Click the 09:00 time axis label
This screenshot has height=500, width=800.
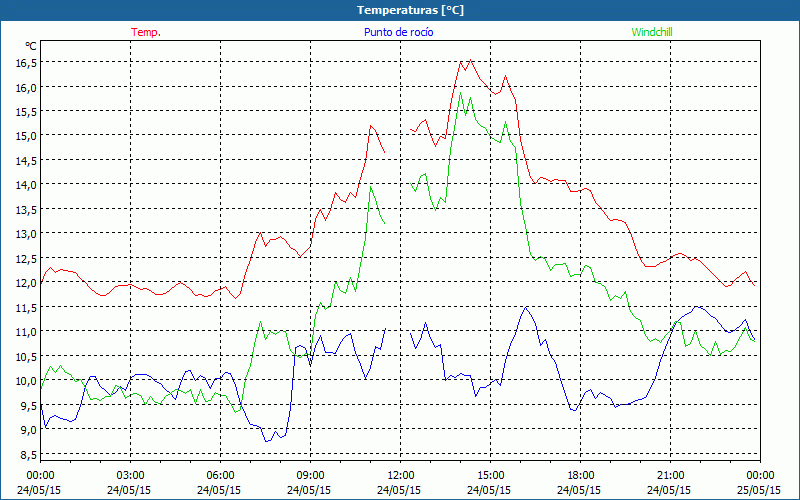pos(310,475)
